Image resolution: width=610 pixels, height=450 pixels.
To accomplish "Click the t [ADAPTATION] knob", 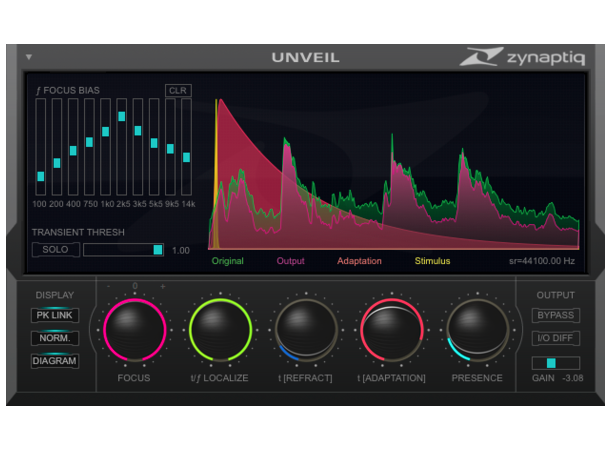I will [x=392, y=330].
